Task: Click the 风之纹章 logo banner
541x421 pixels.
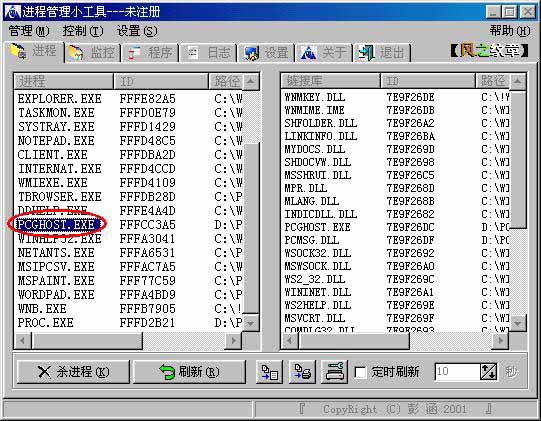Action: 489,51
